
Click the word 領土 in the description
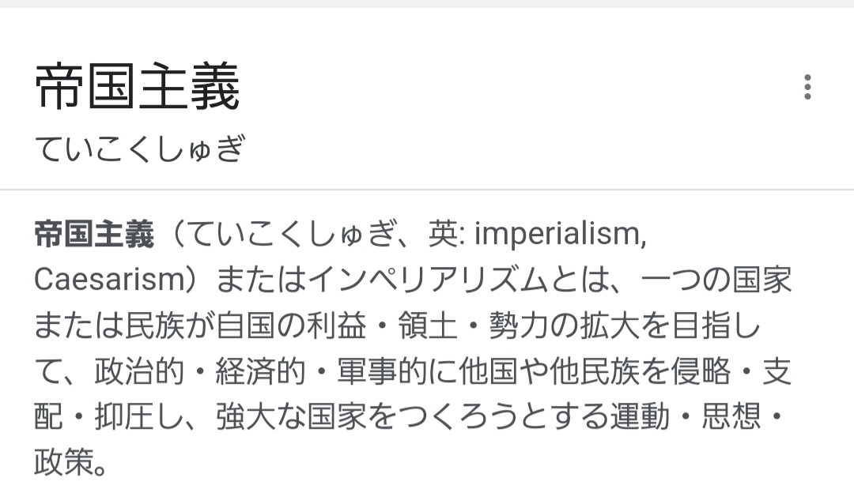click(428, 325)
